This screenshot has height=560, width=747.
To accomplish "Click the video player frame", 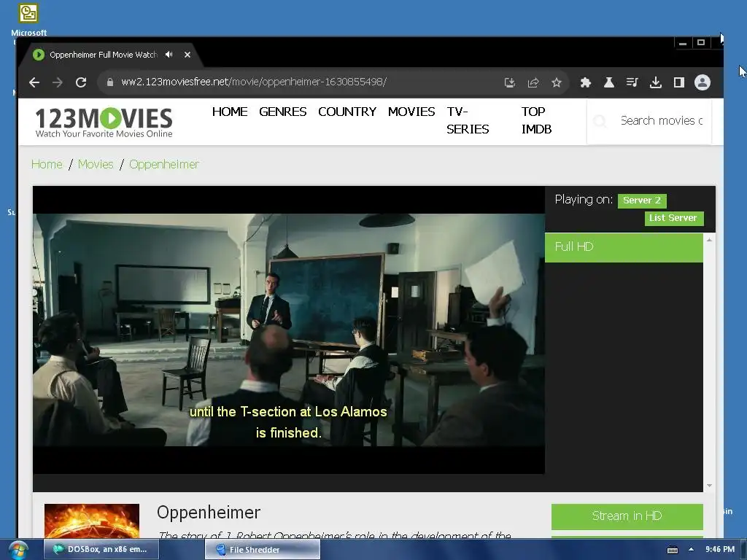I will tap(289, 330).
